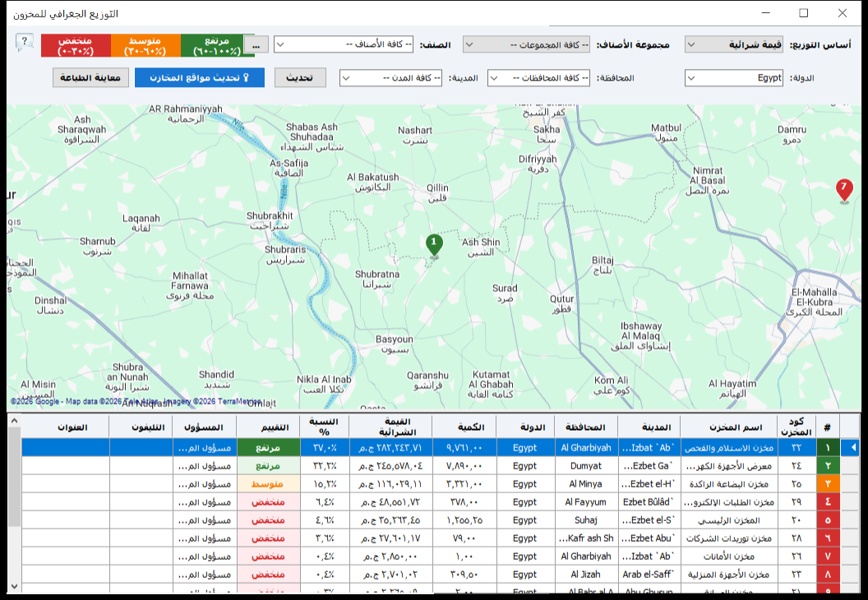The height and width of the screenshot is (600, 868).
Task: Click the المحافظة column header in the table
Action: tap(586, 427)
